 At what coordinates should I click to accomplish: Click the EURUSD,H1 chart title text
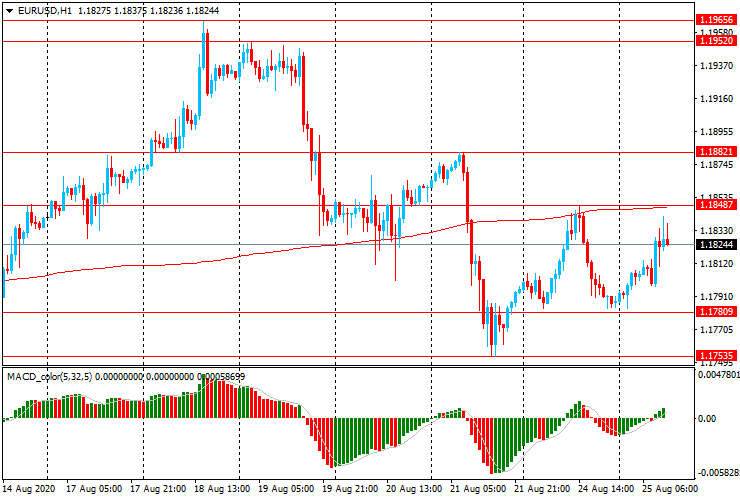[45, 10]
